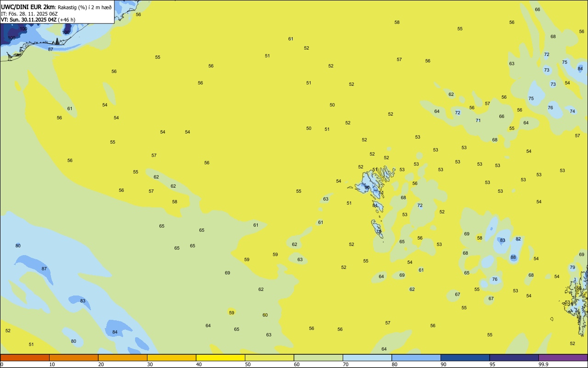The image size is (588, 368).
Task: Select the dark blue 90–95 legend segment
Action: [x=465, y=357]
